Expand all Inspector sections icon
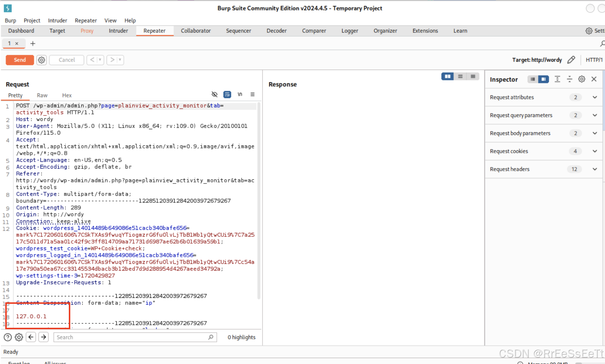 pyautogui.click(x=557, y=79)
